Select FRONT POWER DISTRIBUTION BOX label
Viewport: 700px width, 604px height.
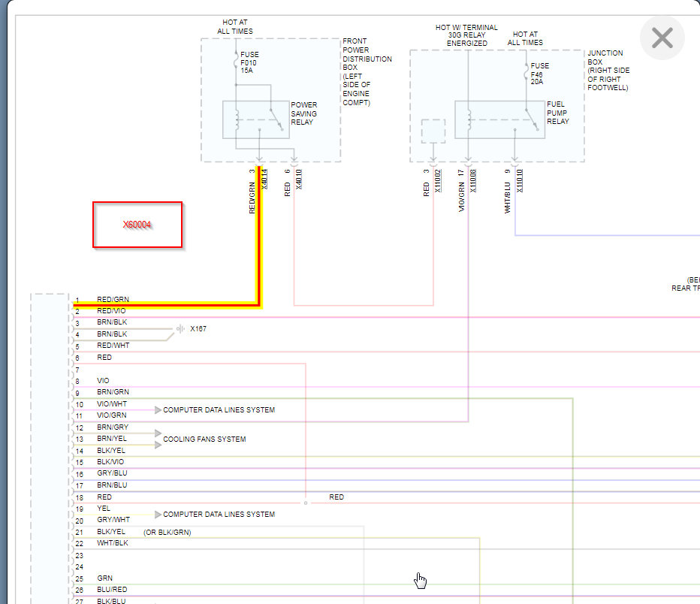pyautogui.click(x=367, y=72)
